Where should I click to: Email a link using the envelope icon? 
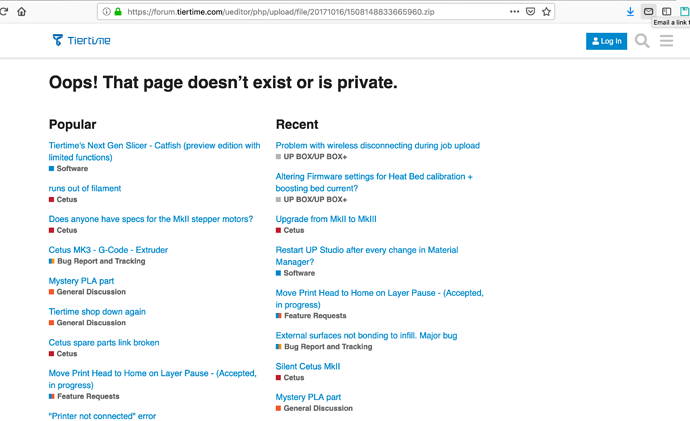pyautogui.click(x=648, y=12)
